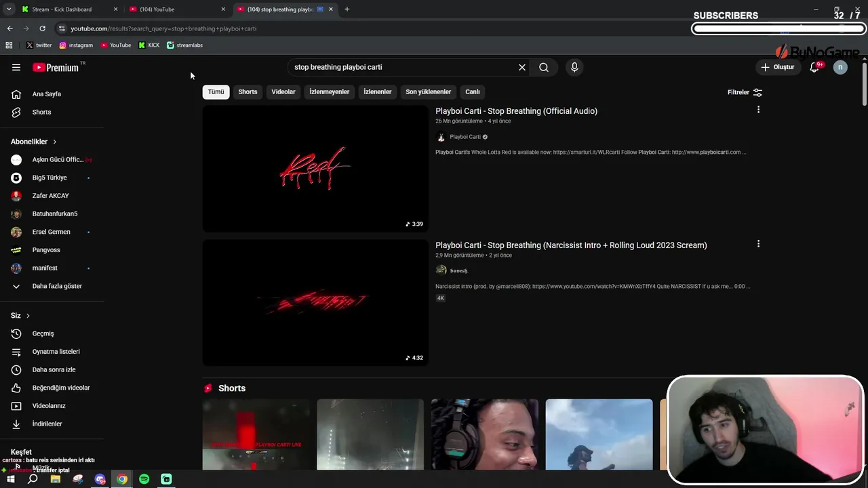Open the KICK bookmark
Screen dimensions: 868x488
[149, 45]
